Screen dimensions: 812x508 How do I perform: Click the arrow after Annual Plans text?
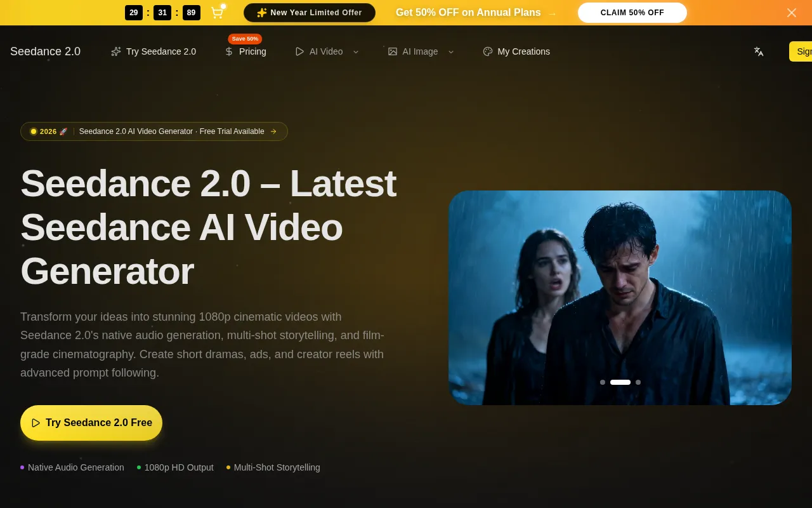552,13
